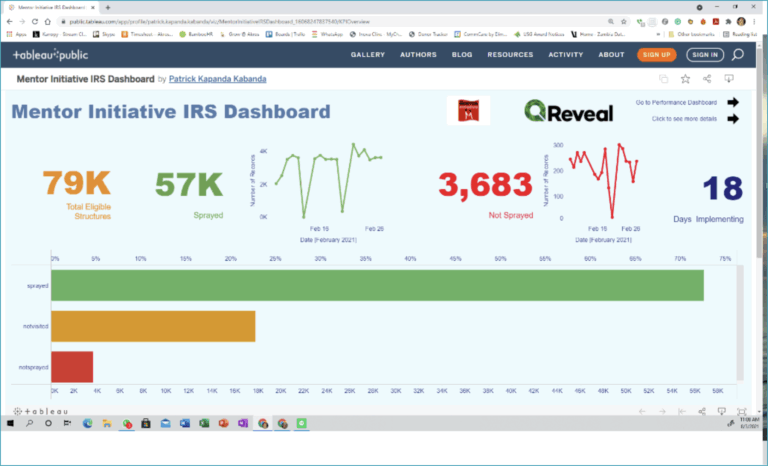Select the green sprayed bar
This screenshot has width=768, height=466.
(x=377, y=285)
